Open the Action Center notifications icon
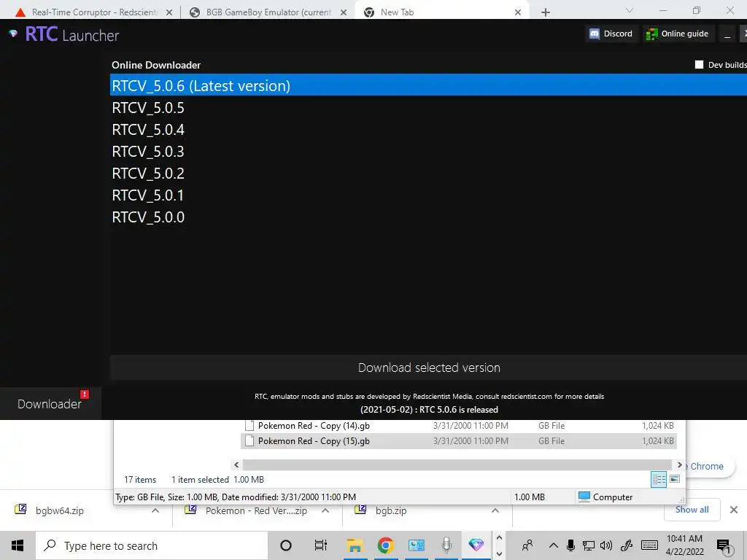This screenshot has height=560, width=747. (x=724, y=545)
